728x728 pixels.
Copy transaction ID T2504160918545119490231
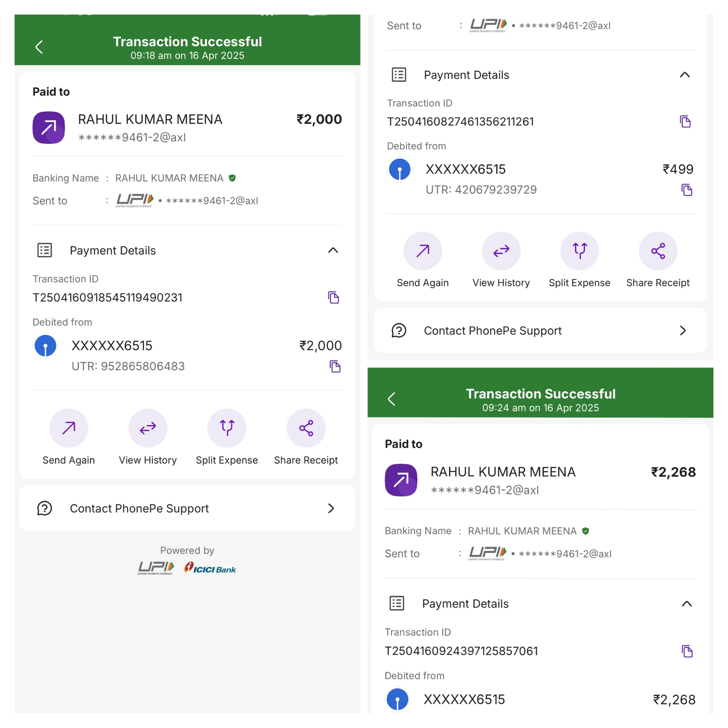[334, 298]
